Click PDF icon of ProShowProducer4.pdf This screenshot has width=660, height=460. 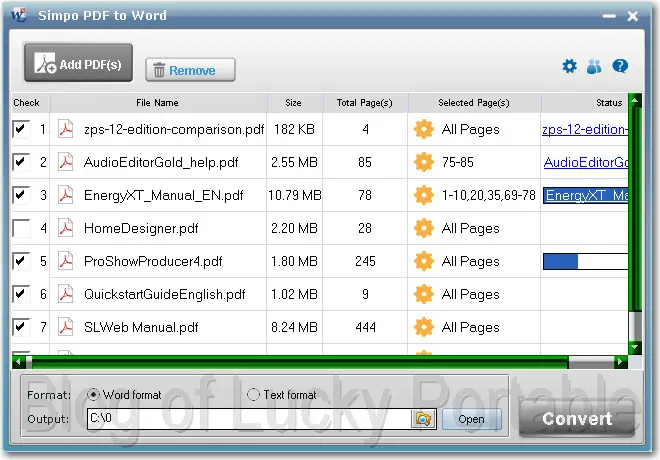(66, 261)
